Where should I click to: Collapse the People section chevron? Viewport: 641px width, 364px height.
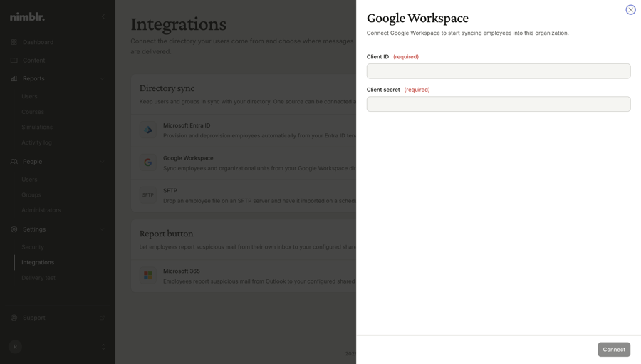(x=102, y=162)
